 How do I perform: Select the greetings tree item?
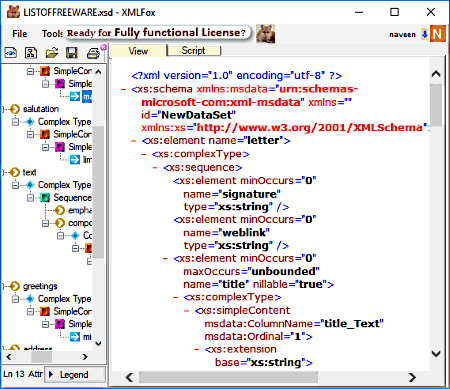pos(40,286)
